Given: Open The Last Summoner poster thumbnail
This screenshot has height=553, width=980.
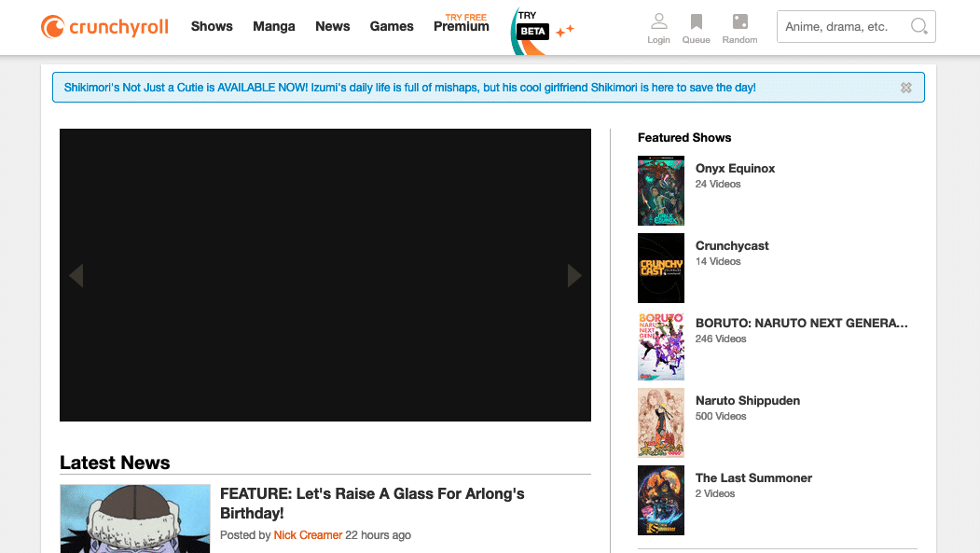Looking at the screenshot, I should [660, 500].
